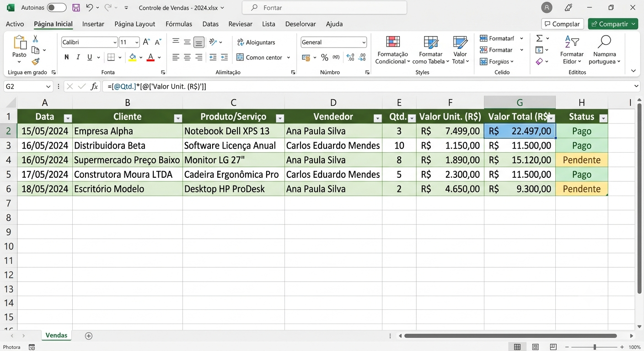Toggle the Autoinas autosave switch

(x=56, y=8)
